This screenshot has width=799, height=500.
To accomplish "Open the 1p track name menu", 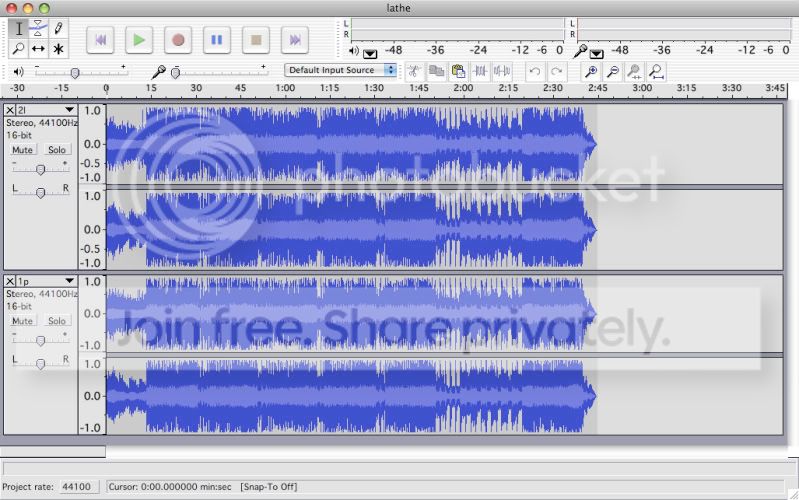I will (x=46, y=281).
